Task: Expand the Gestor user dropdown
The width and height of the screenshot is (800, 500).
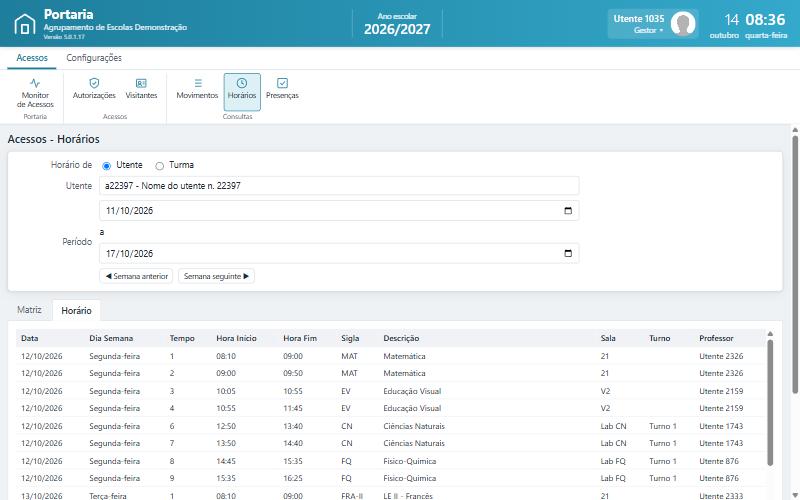Action: click(x=648, y=31)
